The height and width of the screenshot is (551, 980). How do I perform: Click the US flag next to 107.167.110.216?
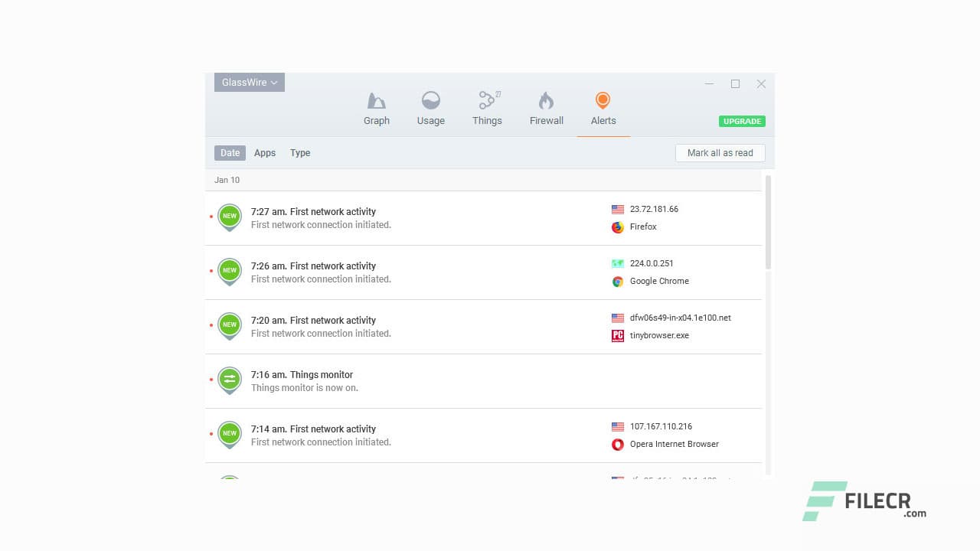[x=617, y=426]
